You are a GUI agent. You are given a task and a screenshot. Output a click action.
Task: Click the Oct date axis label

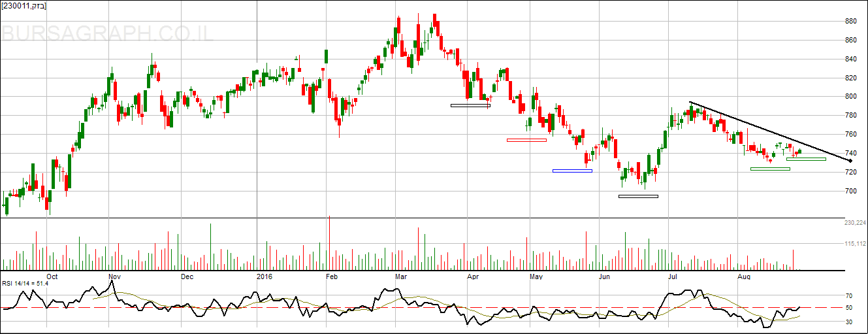point(53,276)
